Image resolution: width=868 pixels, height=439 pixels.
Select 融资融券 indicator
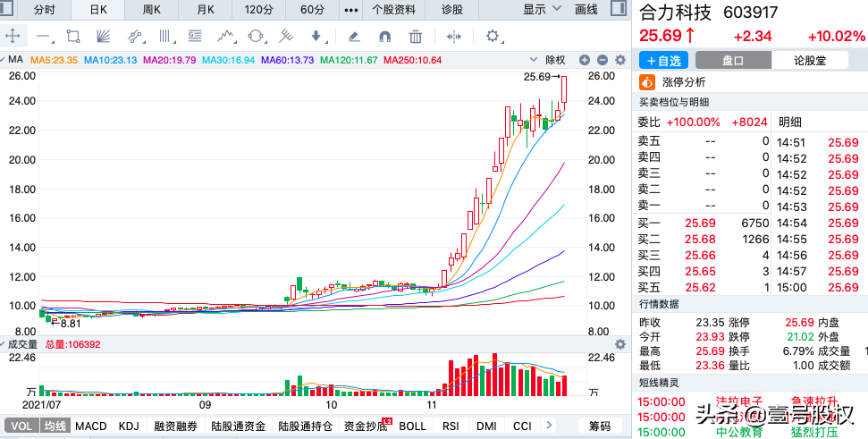coord(175,426)
